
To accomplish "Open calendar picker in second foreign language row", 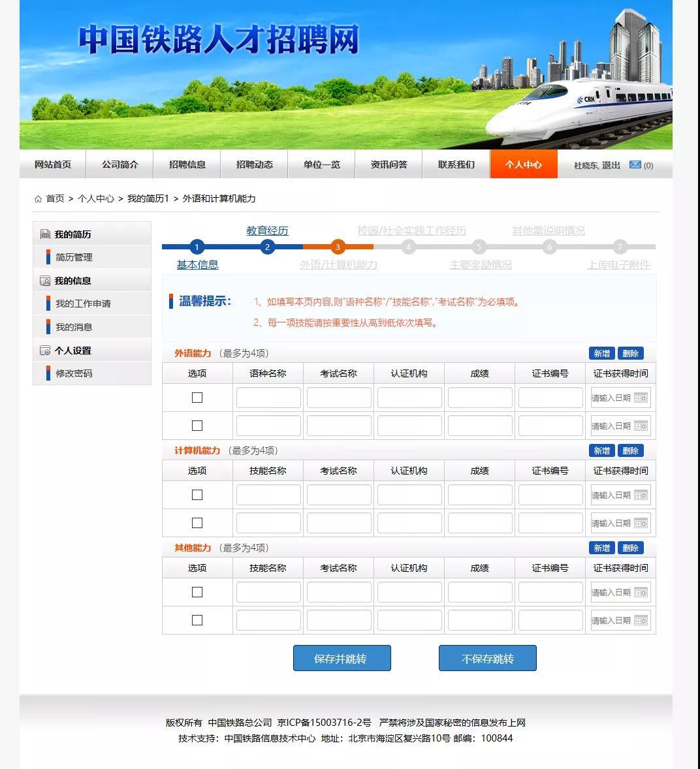I will coord(641,426).
